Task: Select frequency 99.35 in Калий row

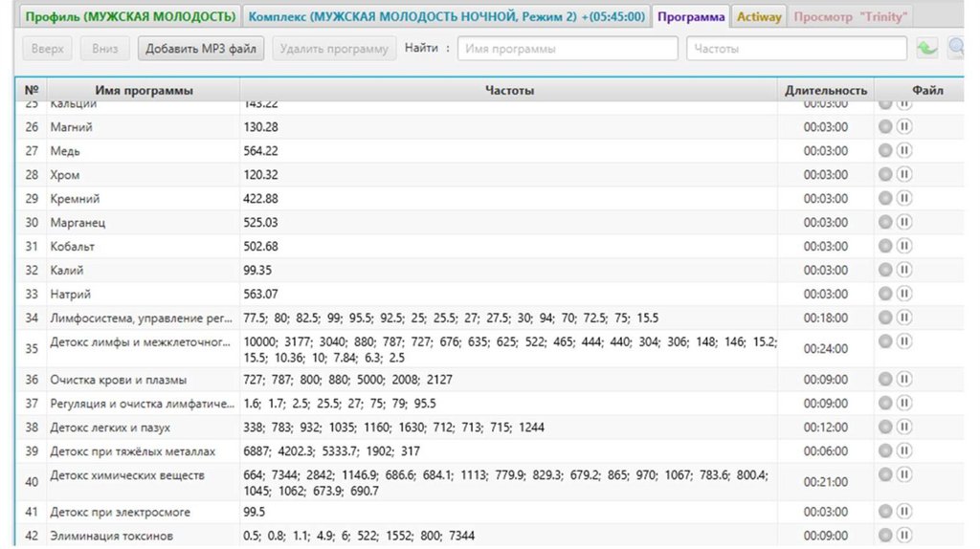Action: coord(257,270)
